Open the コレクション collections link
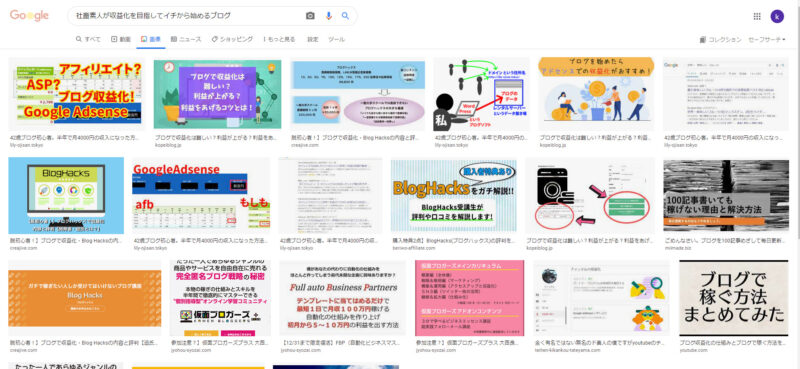Screen dimensions: 800x369 pyautogui.click(x=720, y=39)
